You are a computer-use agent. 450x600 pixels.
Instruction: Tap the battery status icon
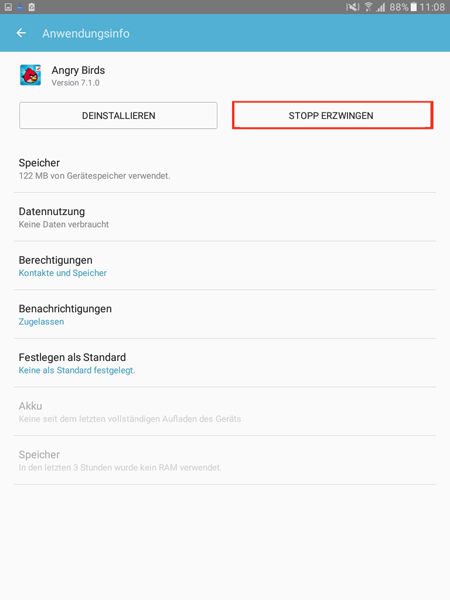coord(414,7)
